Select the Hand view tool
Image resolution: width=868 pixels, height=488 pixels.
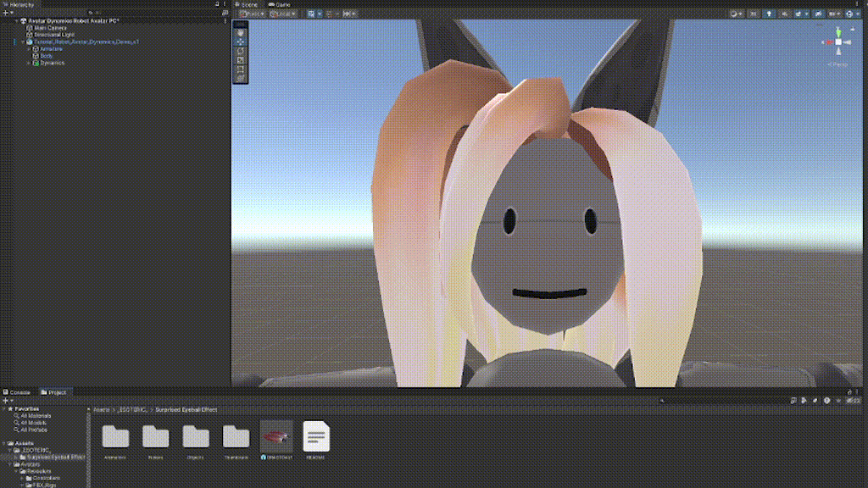click(x=241, y=31)
